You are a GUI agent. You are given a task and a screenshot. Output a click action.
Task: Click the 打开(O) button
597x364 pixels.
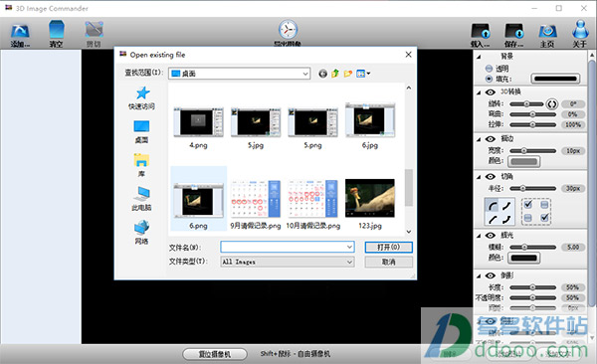pos(388,247)
